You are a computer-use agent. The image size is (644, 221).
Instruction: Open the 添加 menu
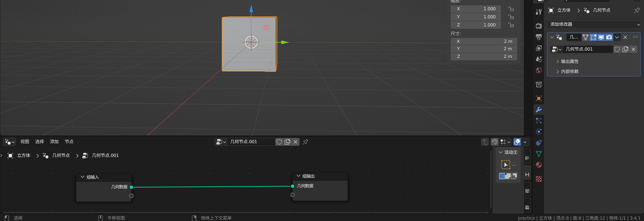54,142
